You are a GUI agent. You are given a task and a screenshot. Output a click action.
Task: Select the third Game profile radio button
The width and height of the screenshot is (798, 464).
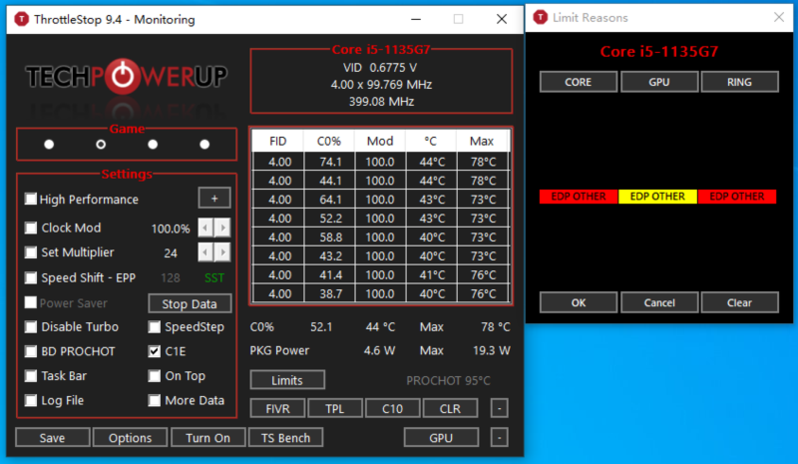click(x=153, y=144)
